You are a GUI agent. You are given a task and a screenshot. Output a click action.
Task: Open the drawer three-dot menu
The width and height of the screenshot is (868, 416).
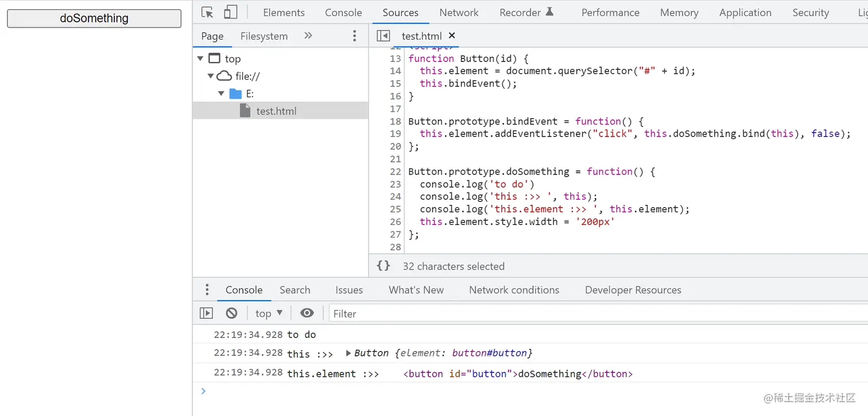pyautogui.click(x=207, y=290)
